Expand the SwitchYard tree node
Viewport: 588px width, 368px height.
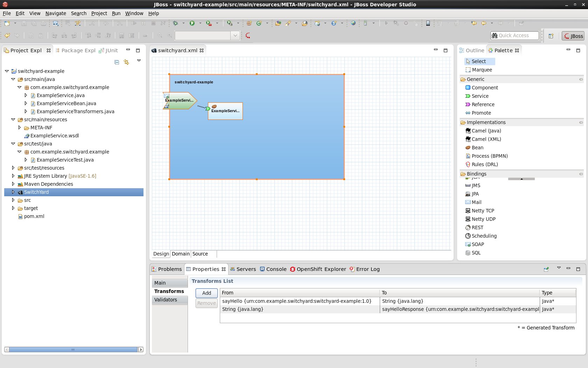click(x=13, y=192)
